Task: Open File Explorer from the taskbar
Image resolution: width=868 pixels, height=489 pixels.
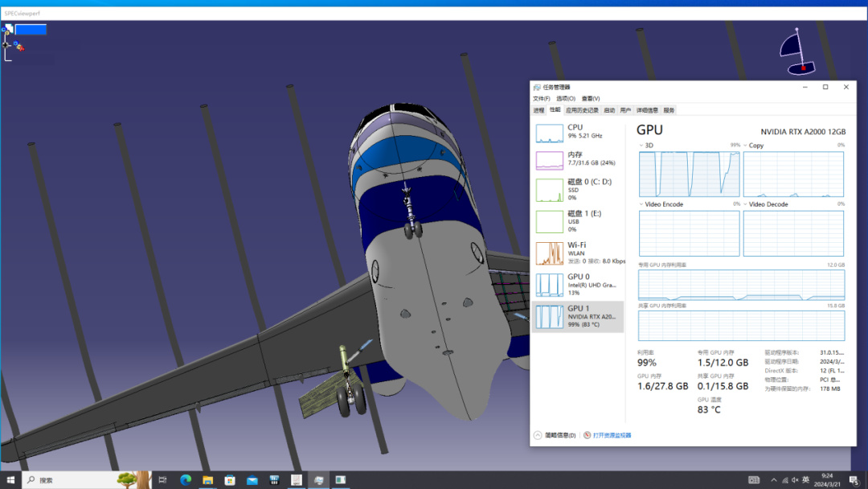Action: click(207, 480)
